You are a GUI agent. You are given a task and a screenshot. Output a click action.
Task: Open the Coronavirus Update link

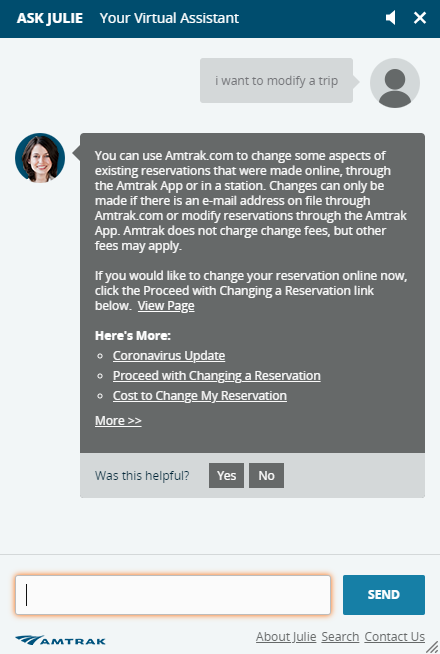pyautogui.click(x=169, y=356)
